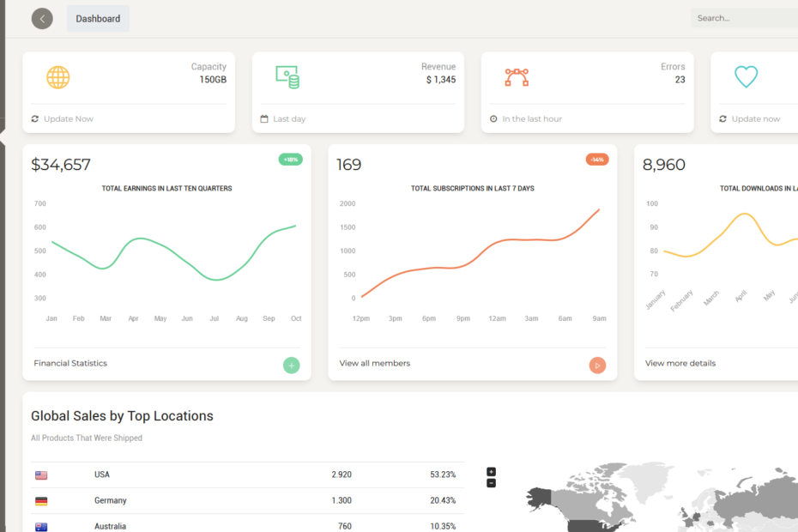This screenshot has height=532, width=798.
Task: Select the Australia row name
Action: coord(110,526)
